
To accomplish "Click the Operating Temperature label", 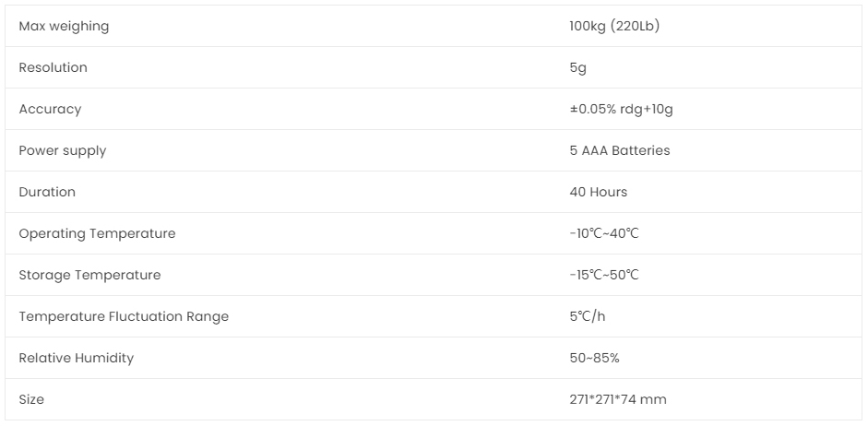I will coord(98,233).
